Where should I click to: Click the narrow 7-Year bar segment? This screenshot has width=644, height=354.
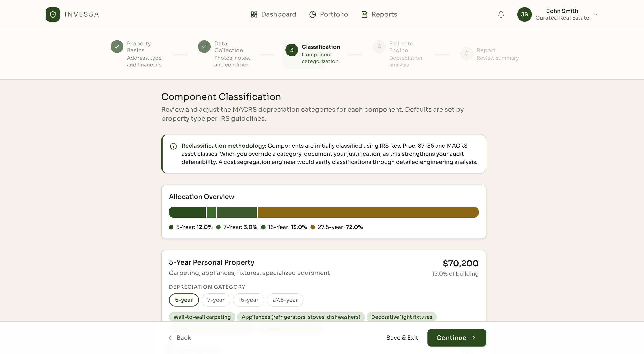tap(211, 212)
